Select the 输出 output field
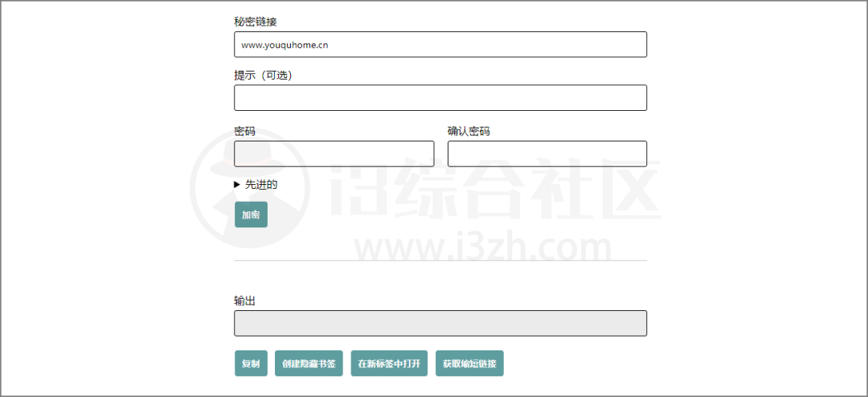 pyautogui.click(x=440, y=323)
